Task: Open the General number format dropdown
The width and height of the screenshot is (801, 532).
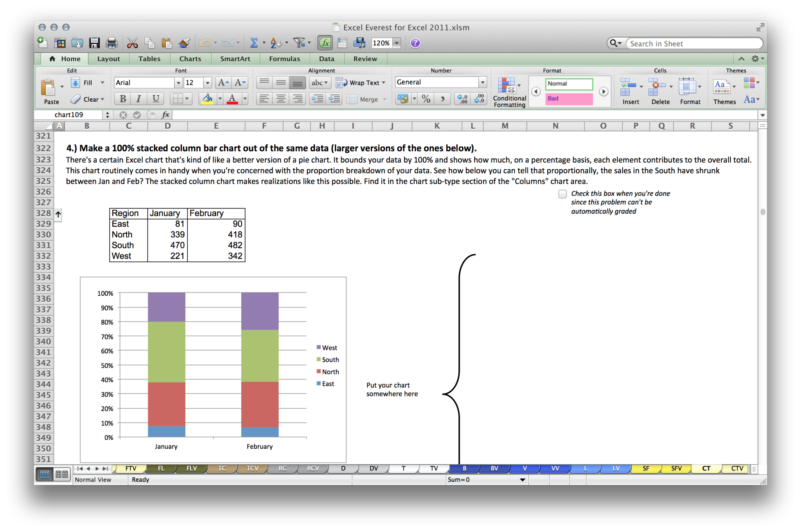Action: tap(483, 82)
